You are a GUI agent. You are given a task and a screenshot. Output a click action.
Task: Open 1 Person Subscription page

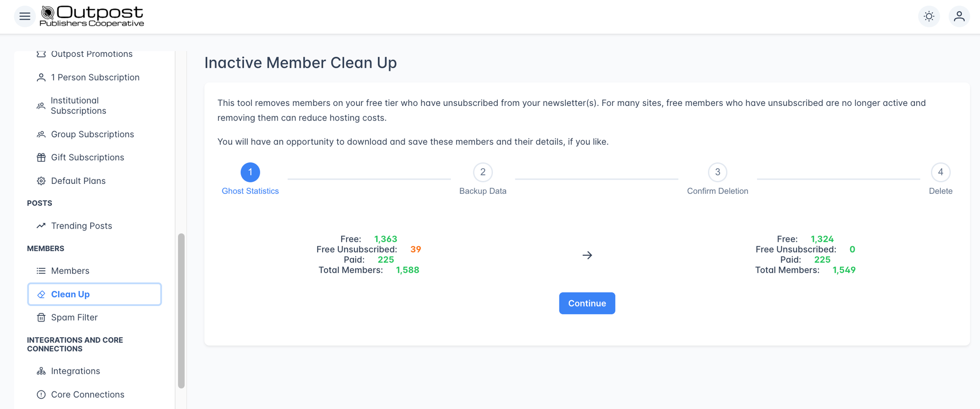(95, 77)
